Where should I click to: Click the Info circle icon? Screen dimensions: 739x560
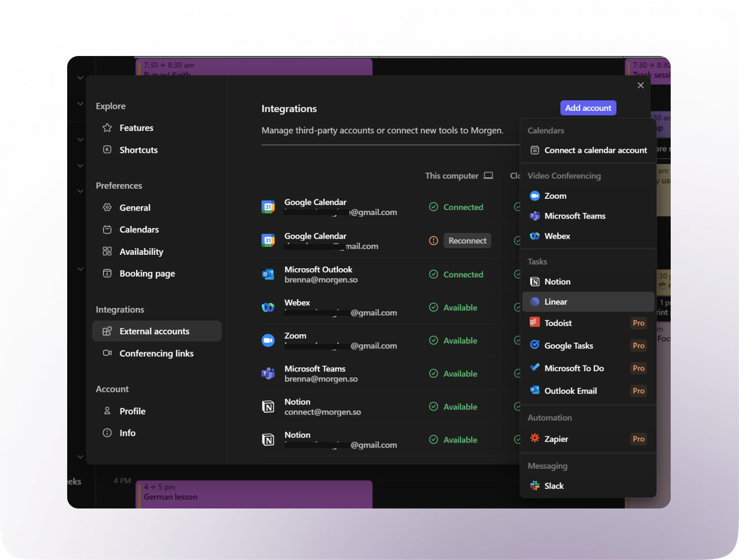point(107,433)
